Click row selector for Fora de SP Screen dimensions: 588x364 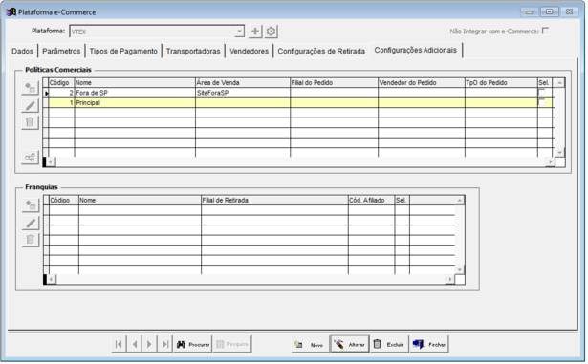pyautogui.click(x=46, y=93)
